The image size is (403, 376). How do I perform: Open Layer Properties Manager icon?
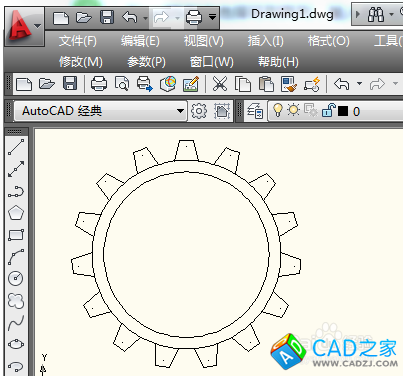(x=255, y=111)
